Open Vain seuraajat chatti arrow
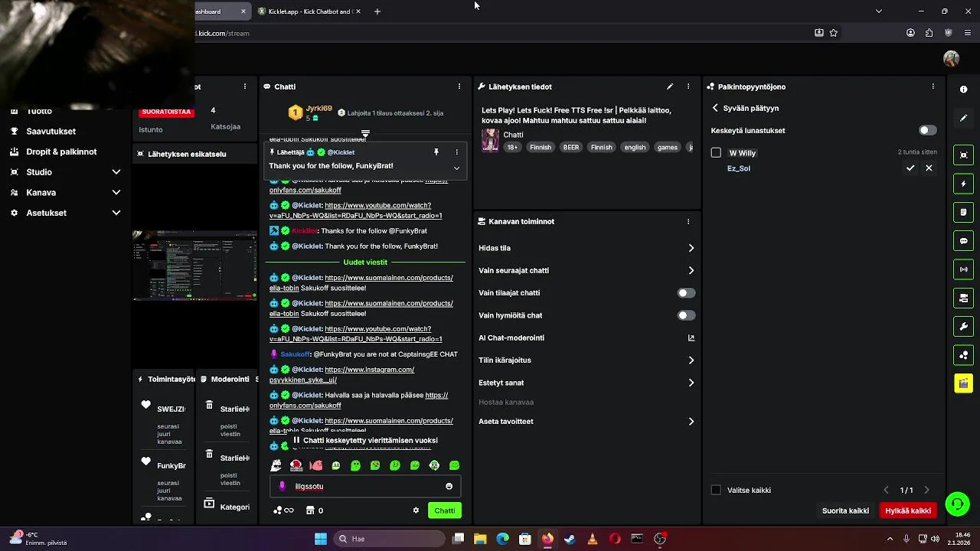The height and width of the screenshot is (551, 980). click(691, 270)
